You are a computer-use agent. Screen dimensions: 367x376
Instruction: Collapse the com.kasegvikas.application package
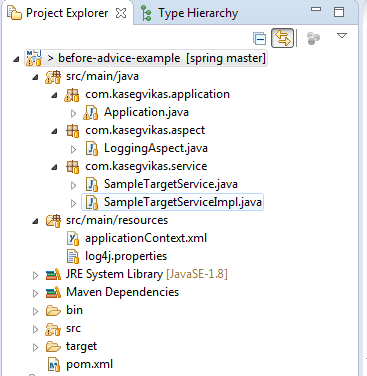(54, 96)
